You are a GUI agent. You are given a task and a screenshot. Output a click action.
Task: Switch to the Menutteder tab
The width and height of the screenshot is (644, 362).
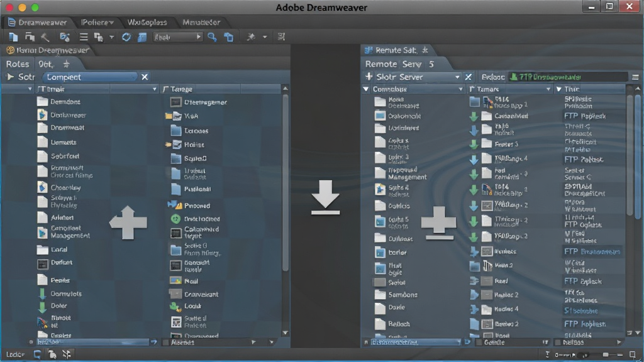tap(201, 22)
